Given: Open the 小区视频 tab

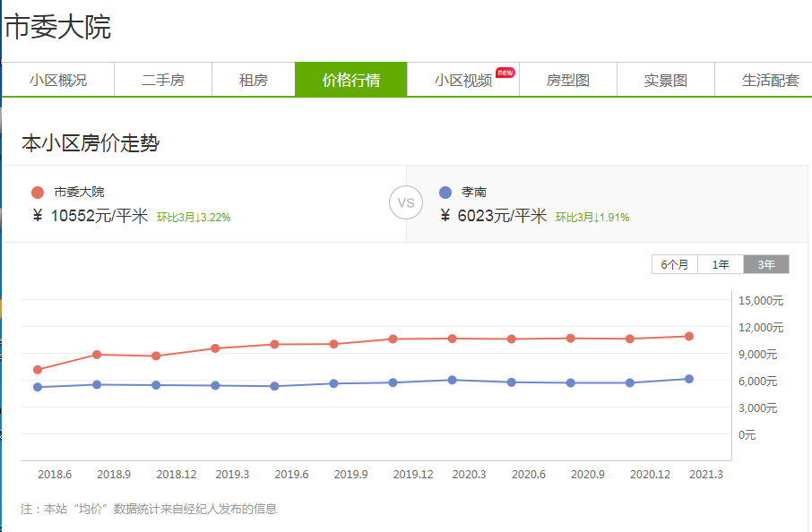Looking at the screenshot, I should (463, 80).
